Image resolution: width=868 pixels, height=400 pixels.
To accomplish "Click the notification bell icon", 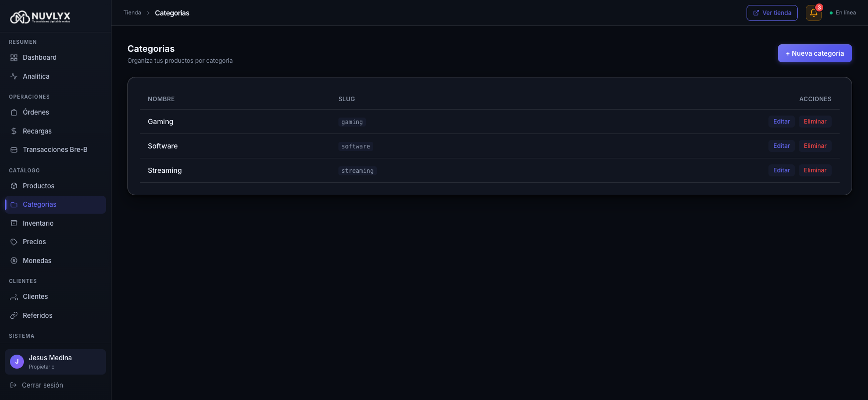I will (x=813, y=13).
